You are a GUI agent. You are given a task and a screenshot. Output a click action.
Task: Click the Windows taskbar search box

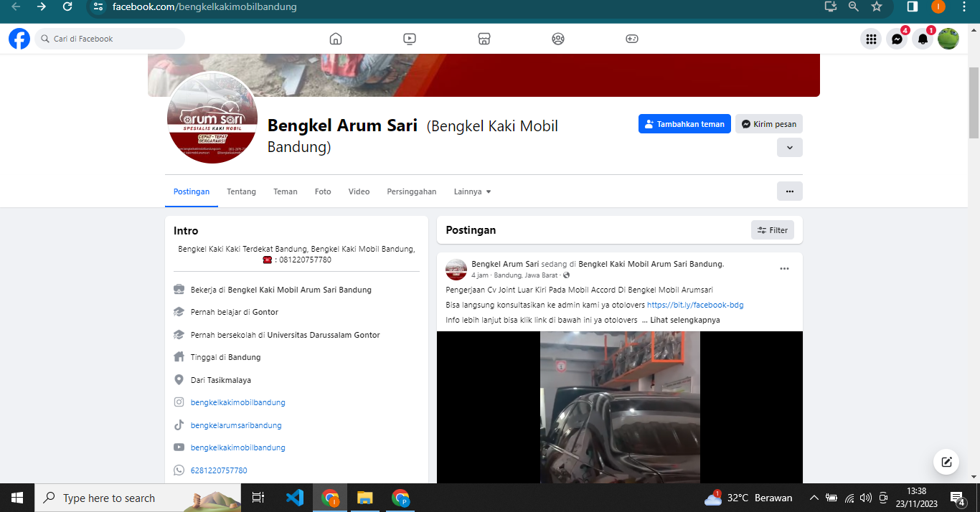coord(139,498)
